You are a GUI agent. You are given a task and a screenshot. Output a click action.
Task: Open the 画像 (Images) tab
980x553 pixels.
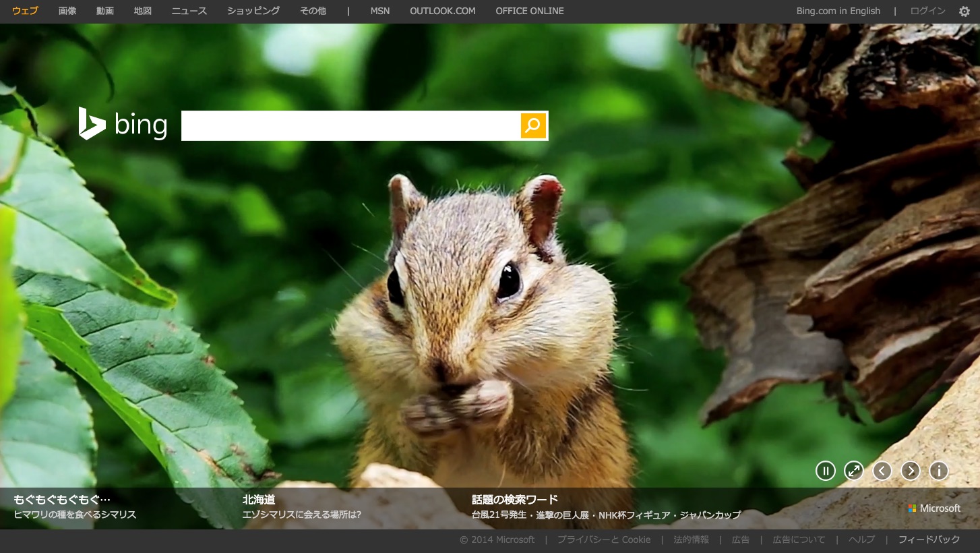pyautogui.click(x=67, y=11)
